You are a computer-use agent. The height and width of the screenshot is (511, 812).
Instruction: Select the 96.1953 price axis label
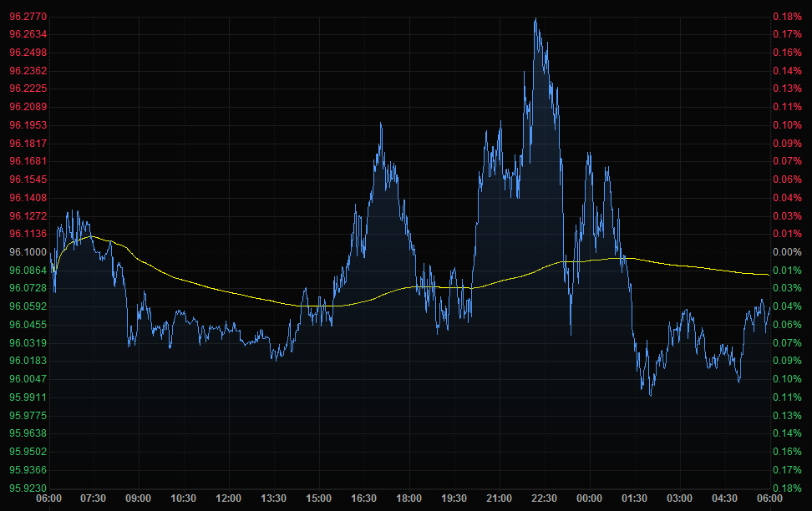(28, 125)
